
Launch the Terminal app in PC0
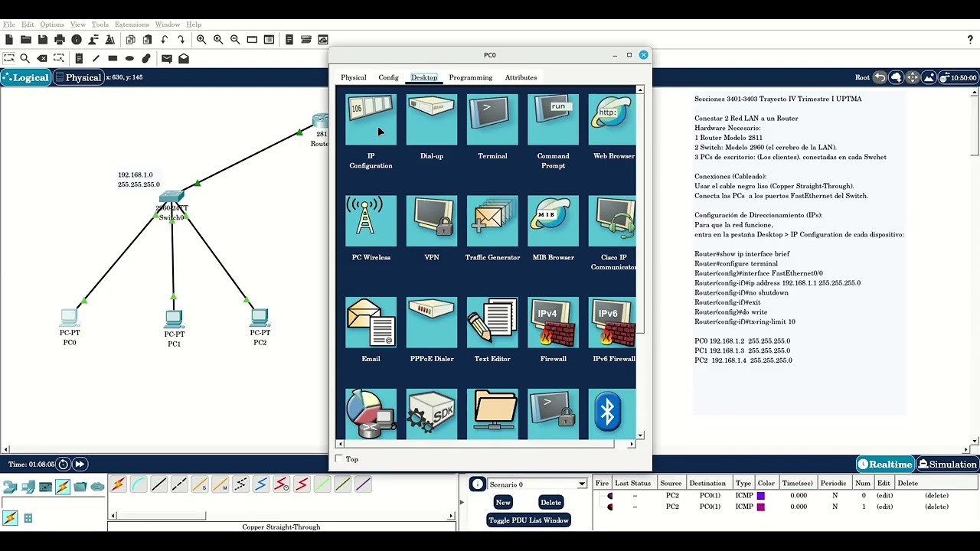492,119
